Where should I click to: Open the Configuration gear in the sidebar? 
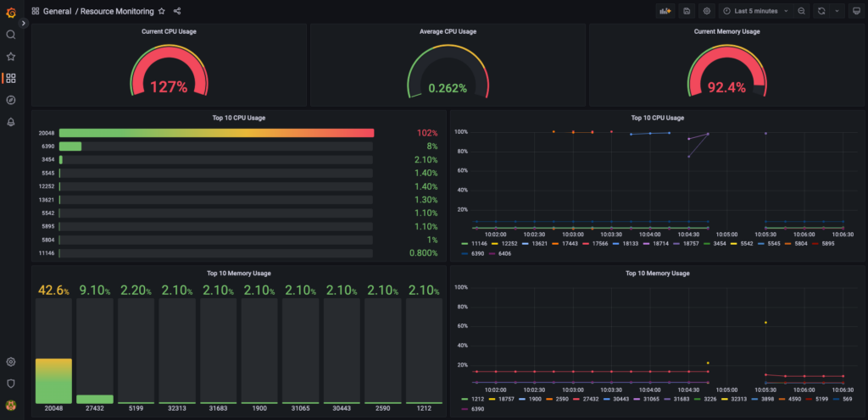[10, 362]
